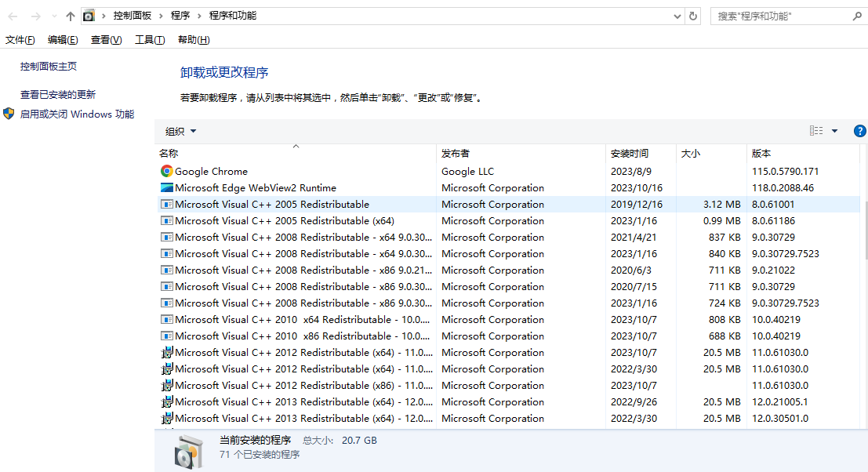This screenshot has width=868, height=472.
Task: Open the 文件(F) menu
Action: click(20, 40)
